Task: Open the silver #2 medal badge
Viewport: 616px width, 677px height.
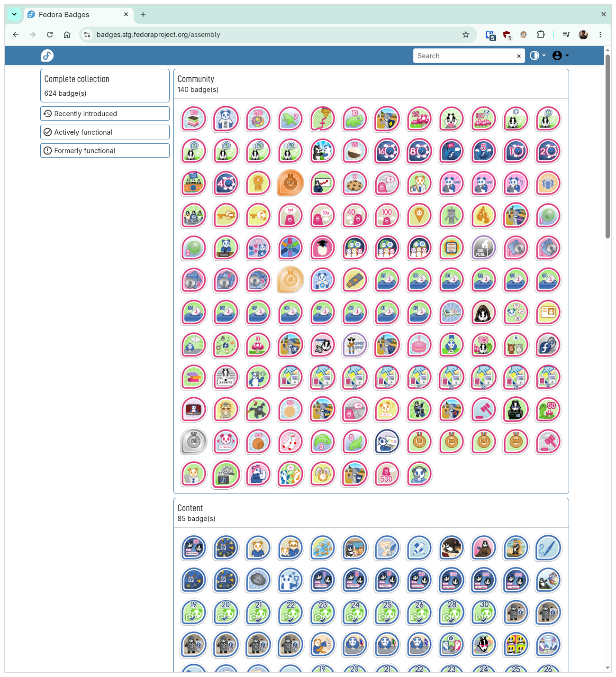Action: coord(194,441)
